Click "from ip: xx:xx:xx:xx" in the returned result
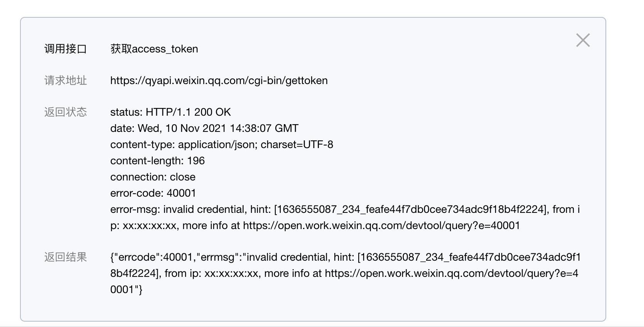Viewport: 644px width, 327px height. [211, 273]
